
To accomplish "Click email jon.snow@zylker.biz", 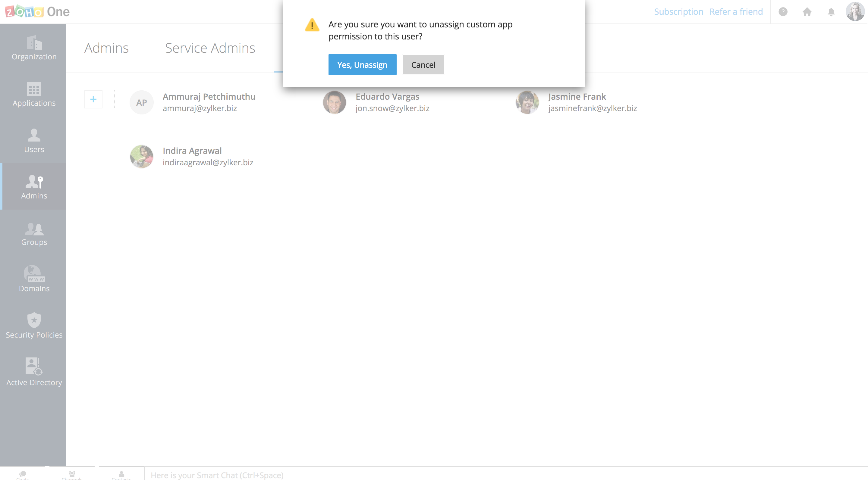I will (392, 108).
